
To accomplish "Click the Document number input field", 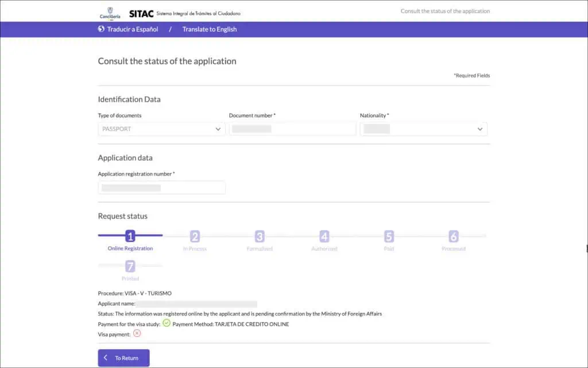I will 292,129.
